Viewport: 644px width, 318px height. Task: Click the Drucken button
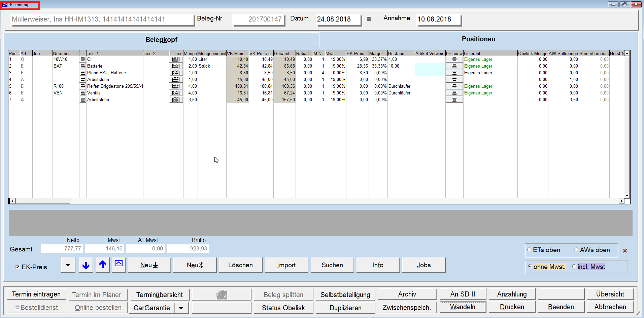tap(512, 307)
